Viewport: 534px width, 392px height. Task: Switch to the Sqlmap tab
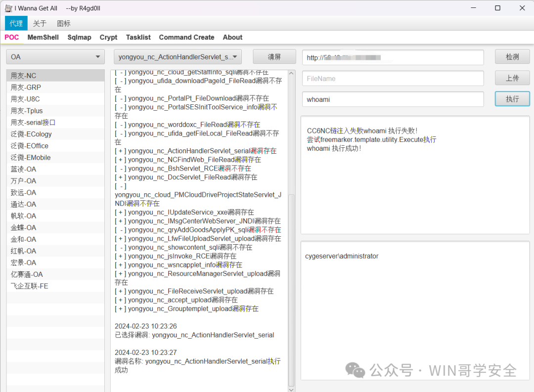coord(79,38)
